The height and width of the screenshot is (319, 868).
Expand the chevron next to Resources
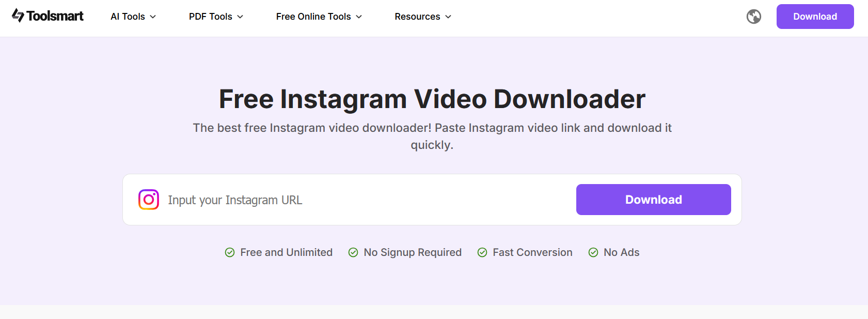pos(448,17)
